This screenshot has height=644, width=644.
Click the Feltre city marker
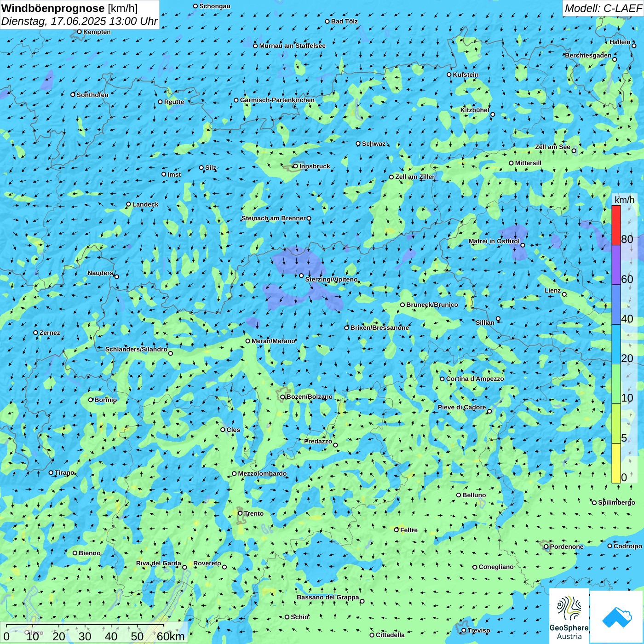[x=397, y=530]
